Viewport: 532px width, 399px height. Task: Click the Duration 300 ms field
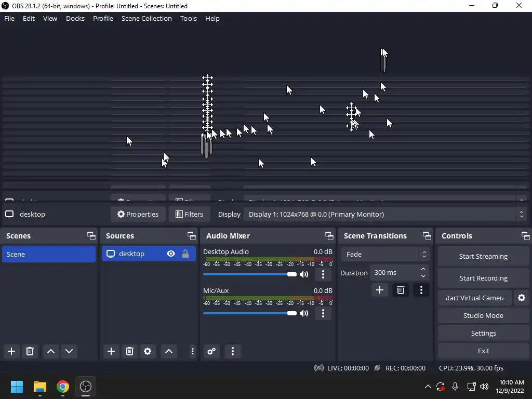(x=394, y=273)
